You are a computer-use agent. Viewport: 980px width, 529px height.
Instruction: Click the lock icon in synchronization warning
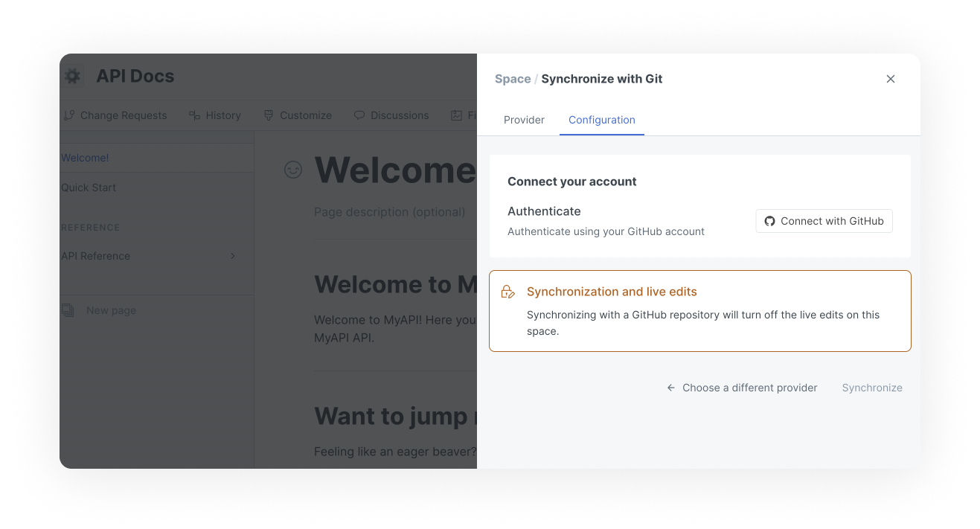(x=508, y=292)
